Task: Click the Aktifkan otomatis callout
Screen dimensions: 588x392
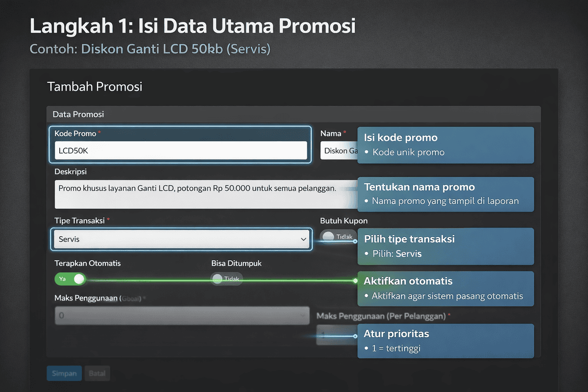Action: tap(446, 289)
